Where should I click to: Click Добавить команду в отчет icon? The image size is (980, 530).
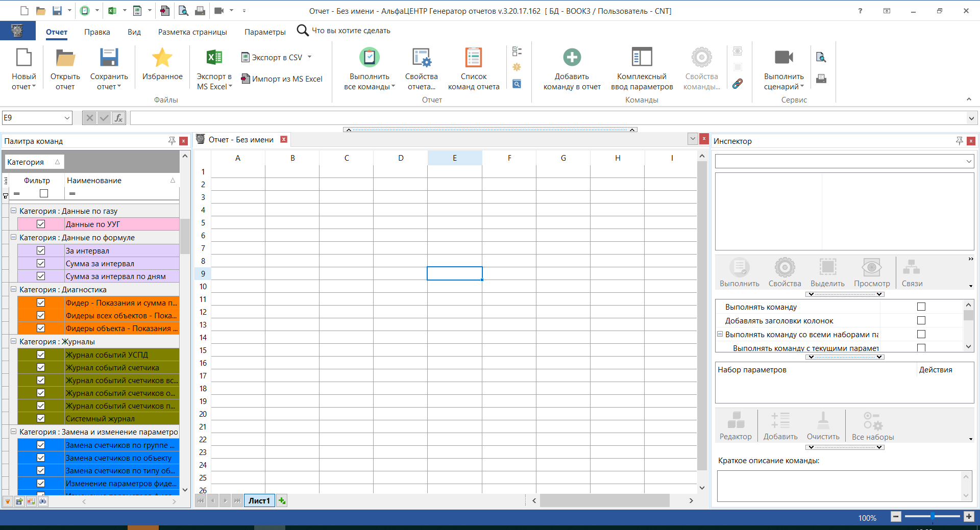pos(572,58)
